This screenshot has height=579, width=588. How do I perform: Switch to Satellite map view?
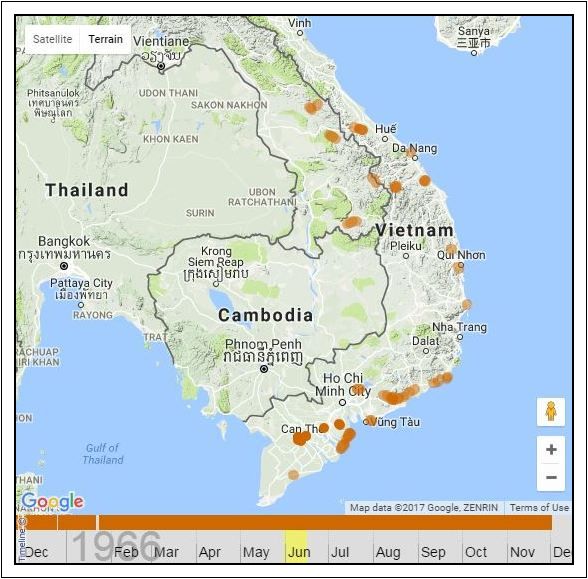tap(52, 39)
